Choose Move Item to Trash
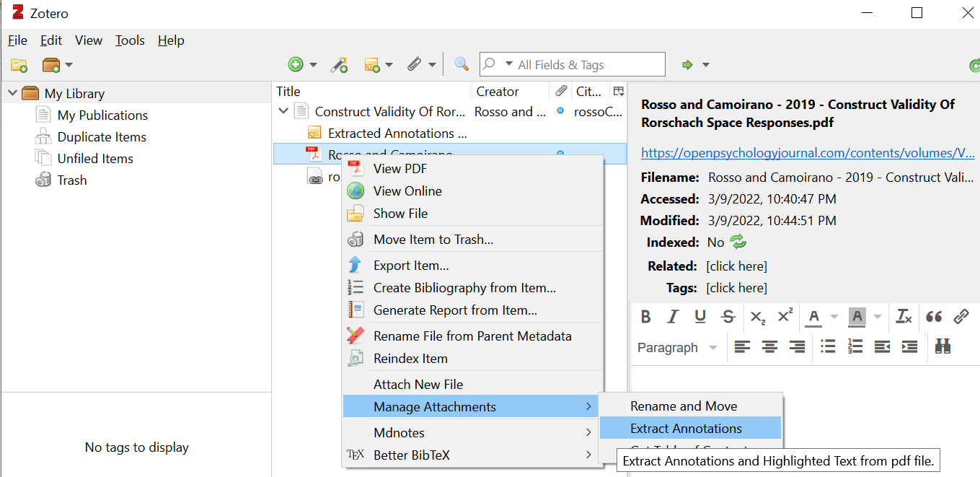This screenshot has width=980, height=477. coord(433,240)
